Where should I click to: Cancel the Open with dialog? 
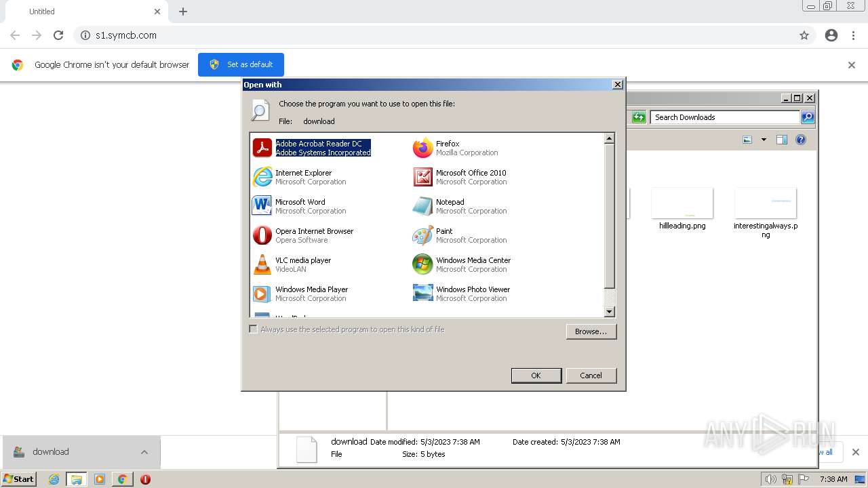591,375
